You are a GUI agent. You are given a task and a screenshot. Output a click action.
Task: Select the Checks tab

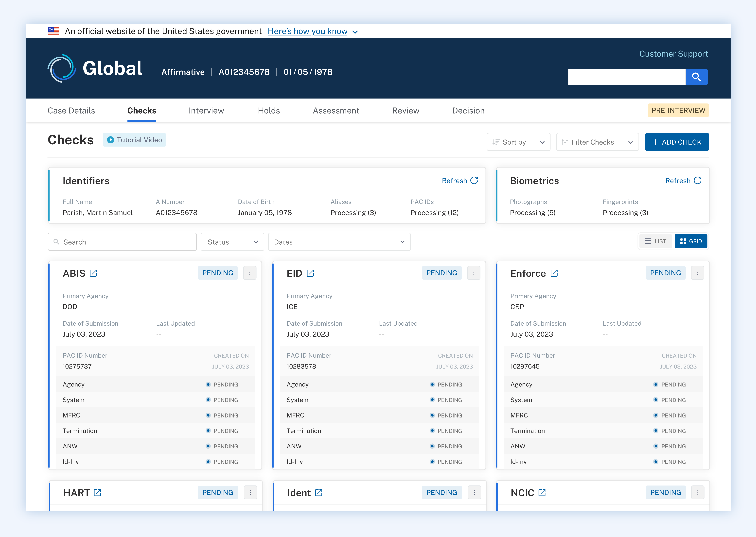(142, 111)
